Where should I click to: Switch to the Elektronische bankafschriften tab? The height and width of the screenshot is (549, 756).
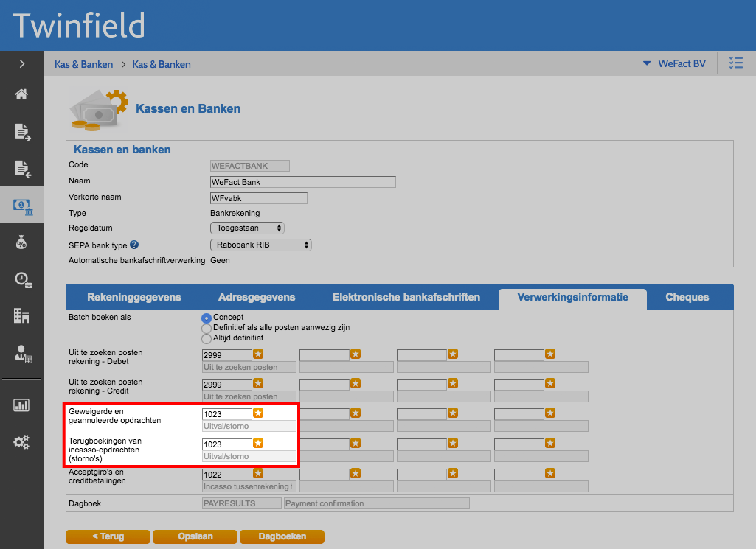click(x=406, y=298)
